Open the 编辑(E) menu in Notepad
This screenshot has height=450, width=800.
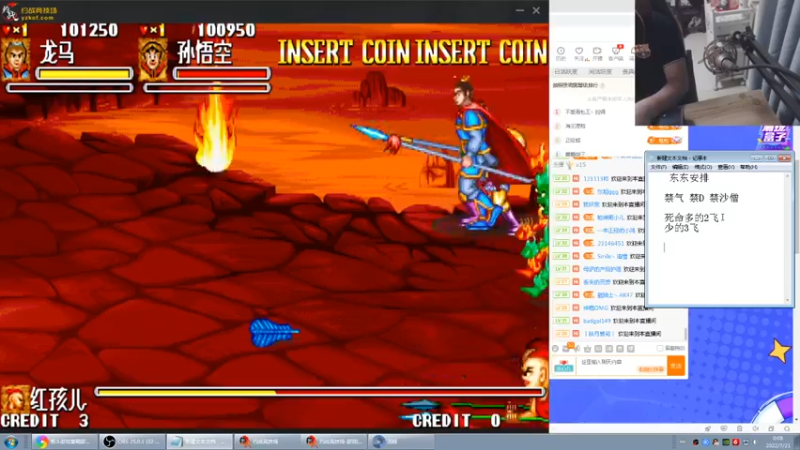click(681, 167)
